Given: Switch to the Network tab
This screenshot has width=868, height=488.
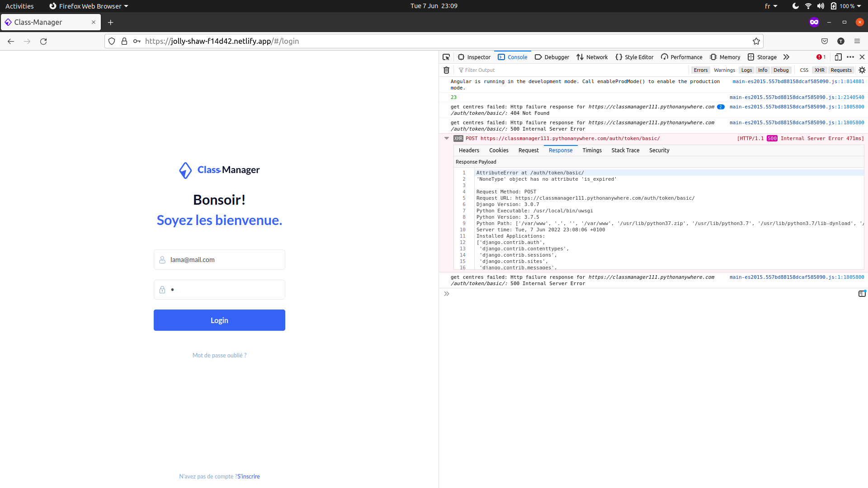Looking at the screenshot, I should pyautogui.click(x=592, y=57).
